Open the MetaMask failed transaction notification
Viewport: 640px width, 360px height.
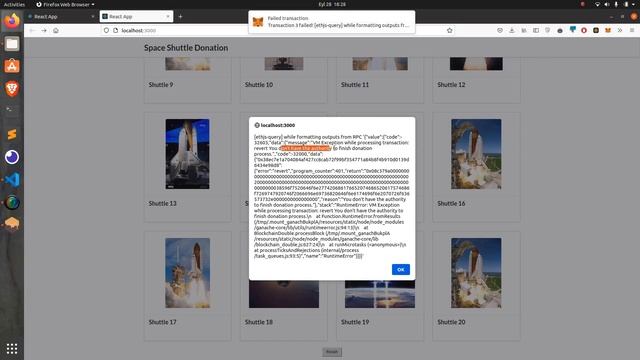[331, 22]
